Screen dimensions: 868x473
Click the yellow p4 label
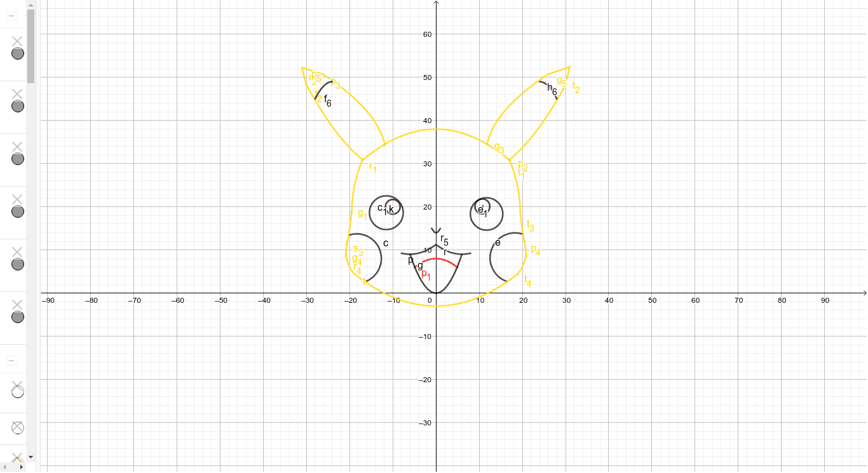535,250
